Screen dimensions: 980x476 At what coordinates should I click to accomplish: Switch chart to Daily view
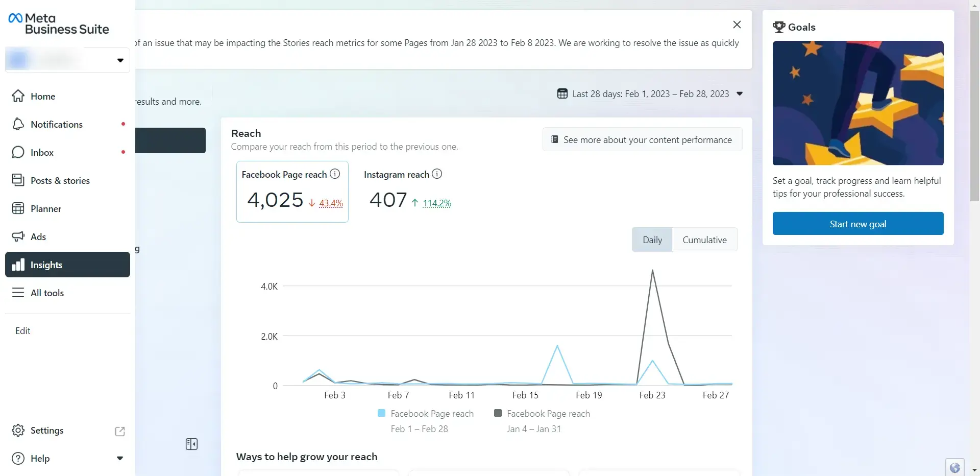[x=652, y=240]
